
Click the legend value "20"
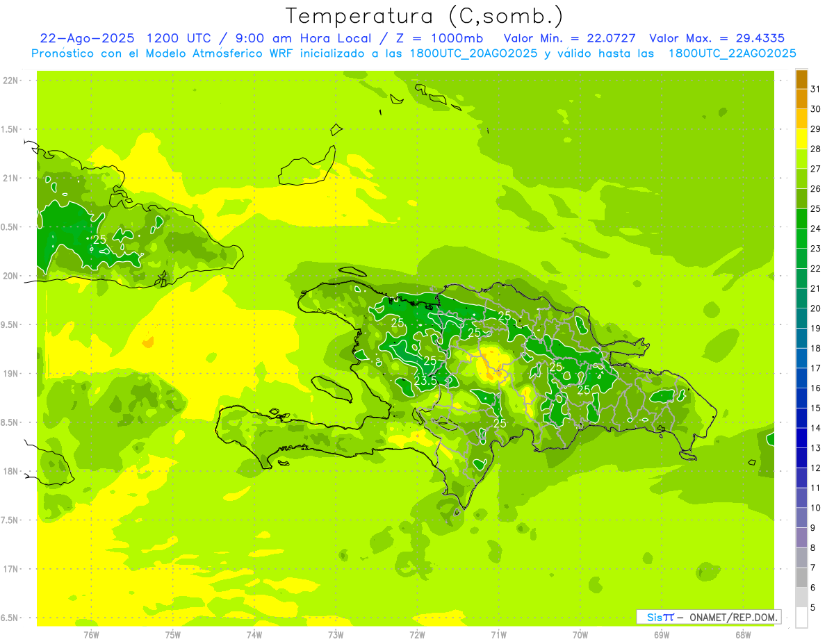point(815,308)
